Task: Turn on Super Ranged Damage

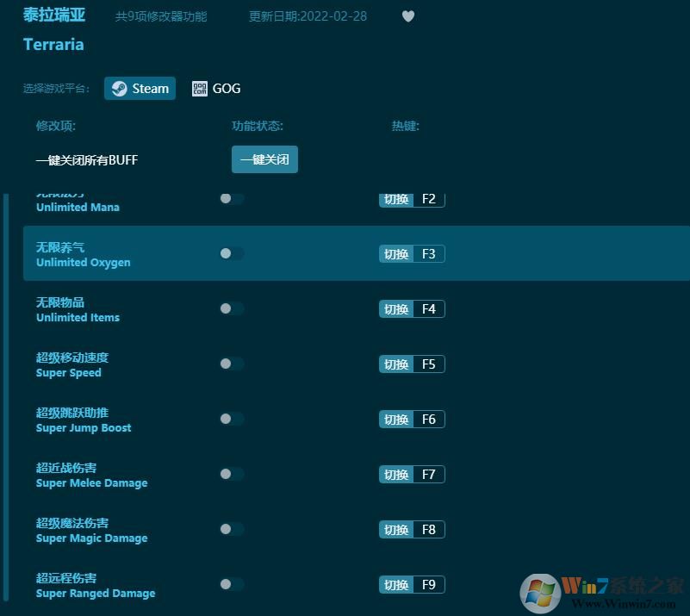Action: (x=232, y=584)
